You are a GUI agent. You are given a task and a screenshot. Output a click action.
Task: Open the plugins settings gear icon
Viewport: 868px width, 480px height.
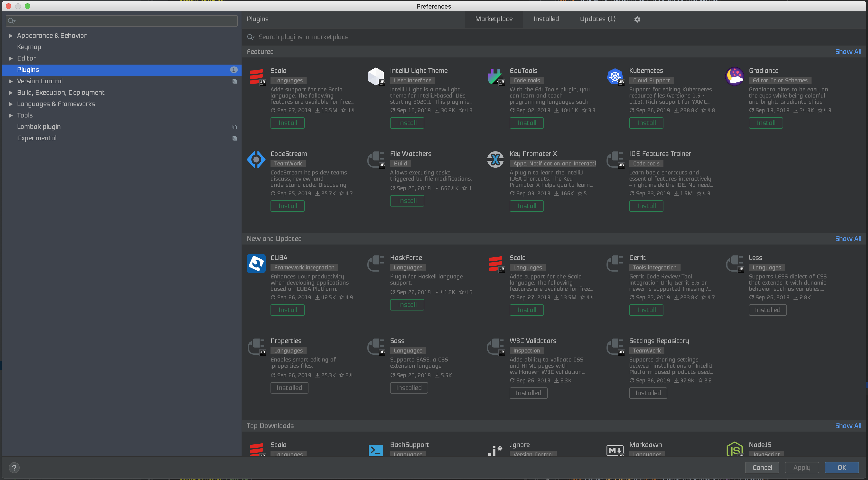(637, 19)
